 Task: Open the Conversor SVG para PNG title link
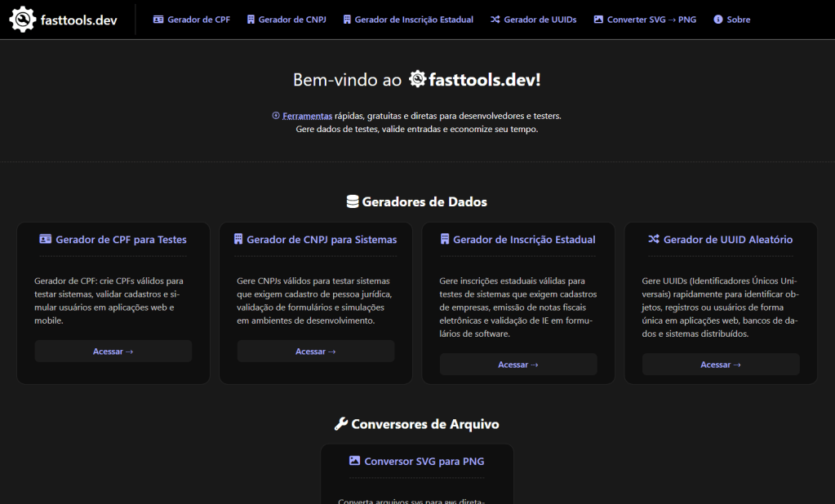(x=424, y=462)
